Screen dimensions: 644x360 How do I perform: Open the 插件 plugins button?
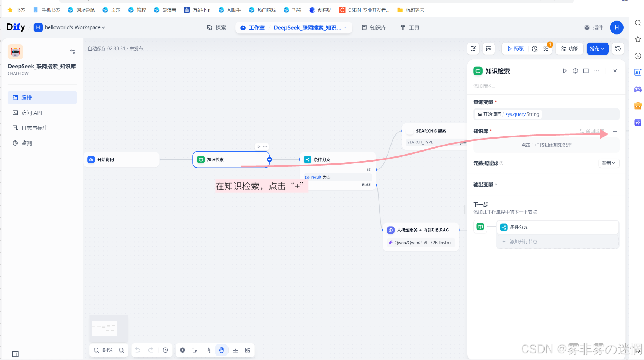click(x=593, y=27)
